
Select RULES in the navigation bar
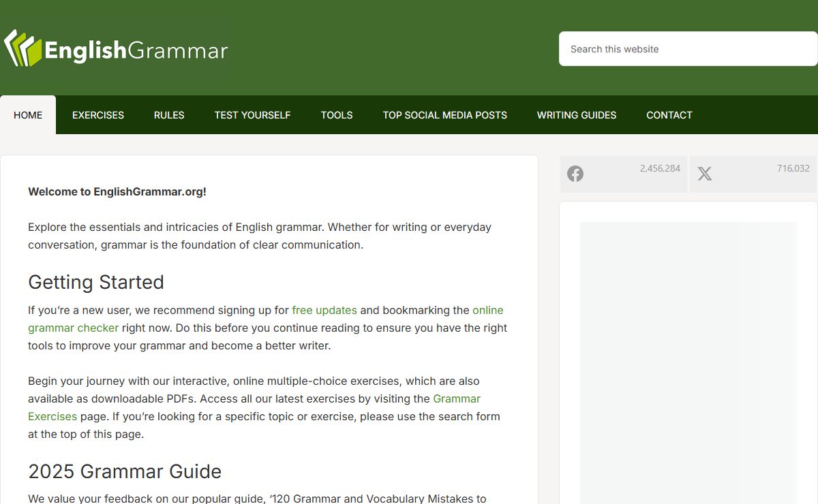click(x=169, y=115)
